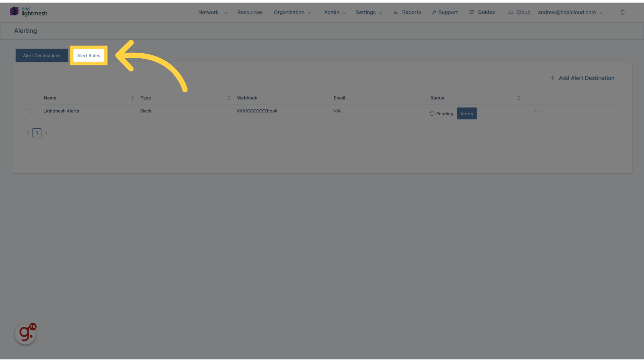Navigate to page 1 via pagination control
Viewport: 644px width, 362px height.
[x=37, y=133]
